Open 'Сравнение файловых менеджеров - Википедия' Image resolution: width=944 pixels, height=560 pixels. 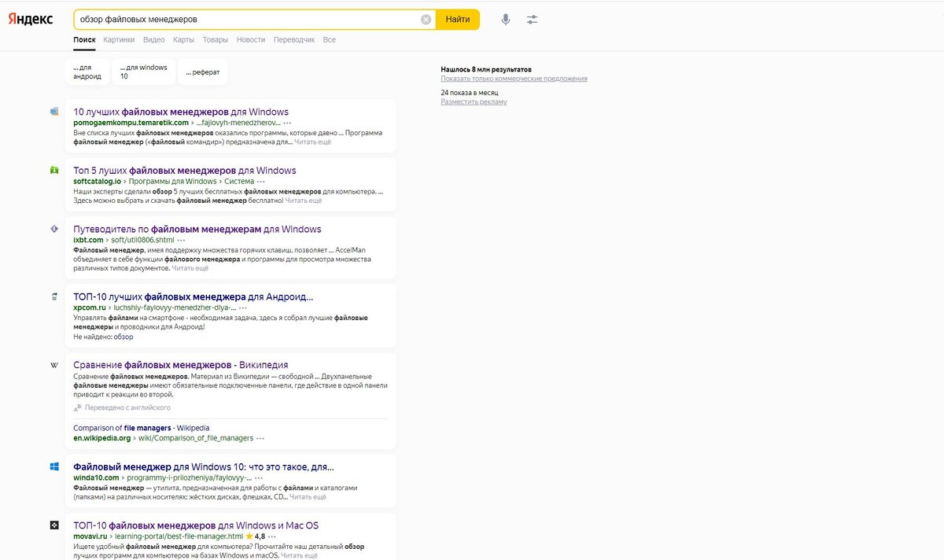181,365
